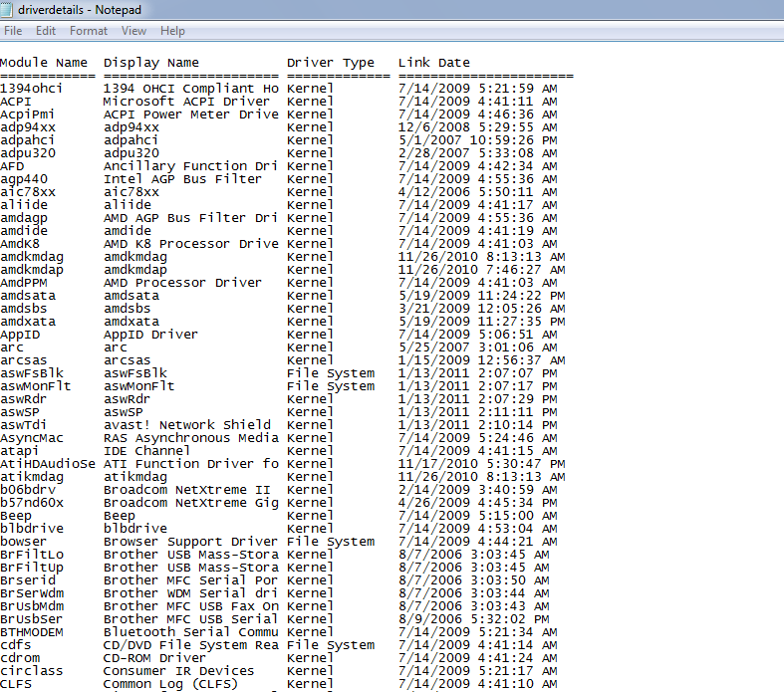The height and width of the screenshot is (692, 784).
Task: Click 'Brother MFC Serial Por' display name
Action: coord(190,581)
